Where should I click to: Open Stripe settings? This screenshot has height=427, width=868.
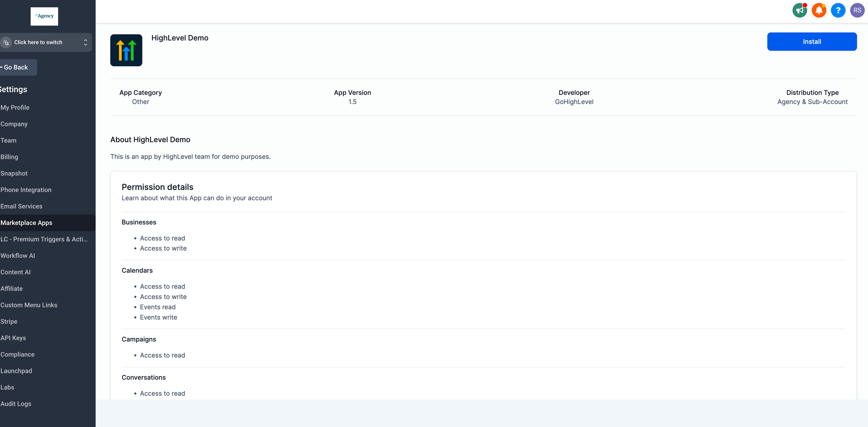pos(9,322)
